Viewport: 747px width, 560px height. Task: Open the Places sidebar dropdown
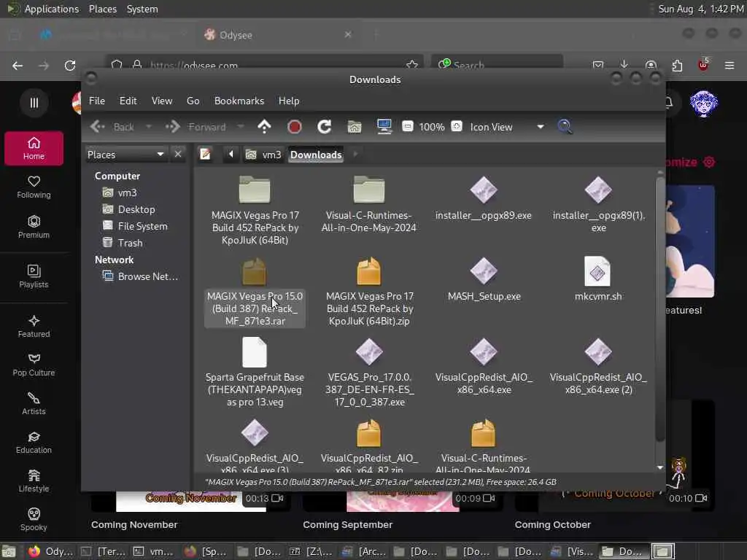coord(125,155)
